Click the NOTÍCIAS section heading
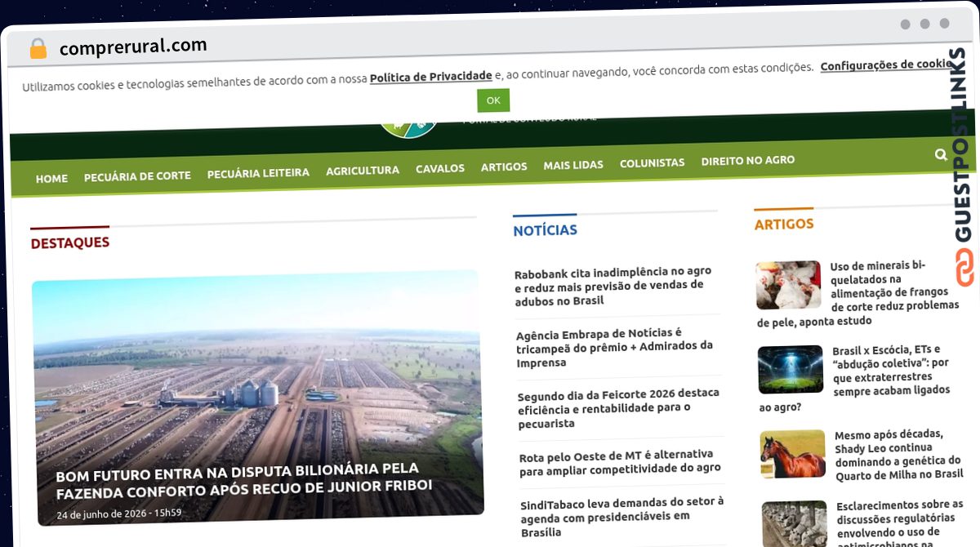The width and height of the screenshot is (980, 547). click(x=545, y=230)
